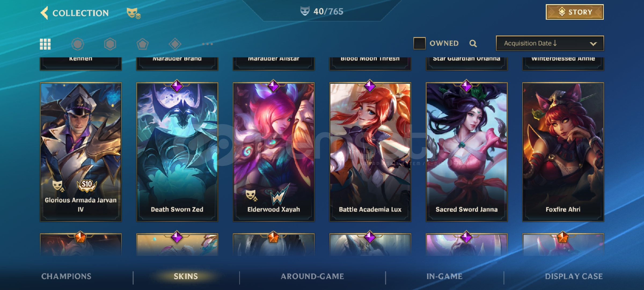The height and width of the screenshot is (290, 644).
Task: Filter by the diamond rarity icon
Action: [x=175, y=44]
